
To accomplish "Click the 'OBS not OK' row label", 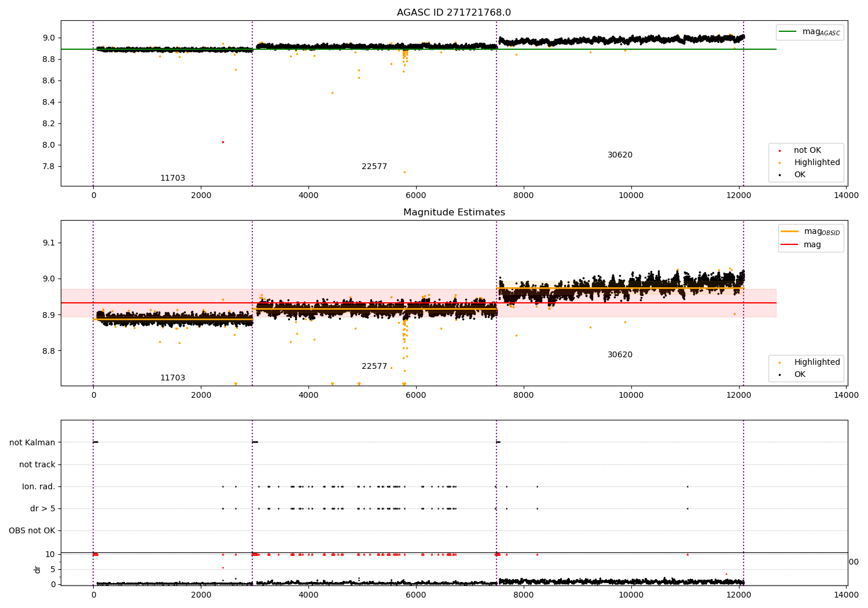I will [x=32, y=530].
